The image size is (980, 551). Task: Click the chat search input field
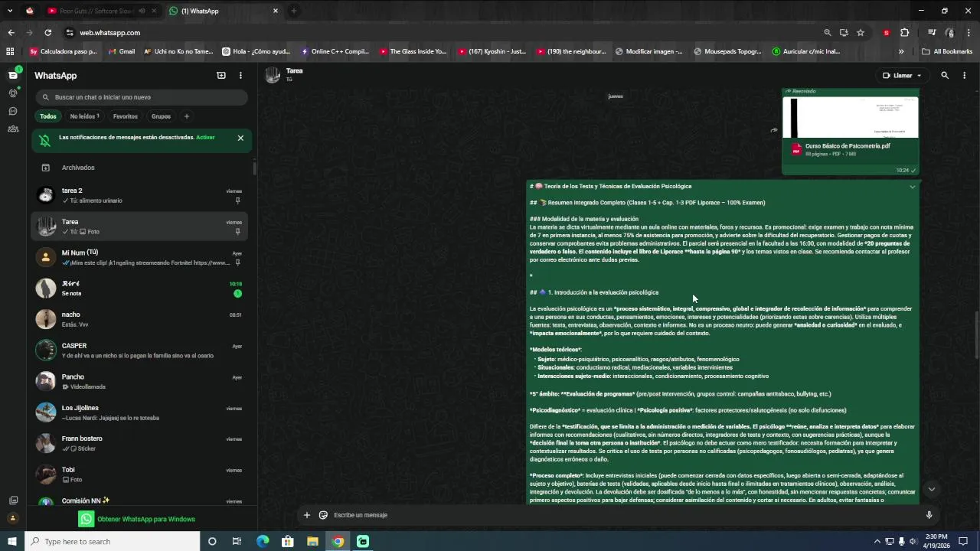tap(142, 97)
